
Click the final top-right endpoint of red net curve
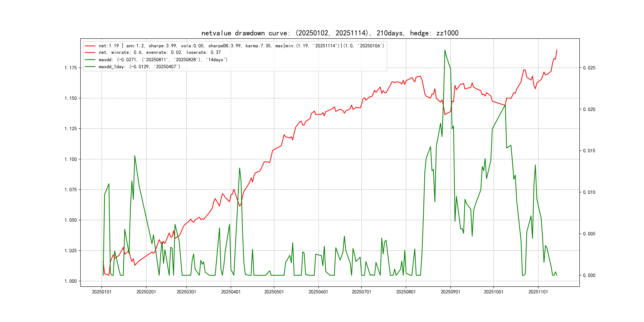tap(557, 50)
